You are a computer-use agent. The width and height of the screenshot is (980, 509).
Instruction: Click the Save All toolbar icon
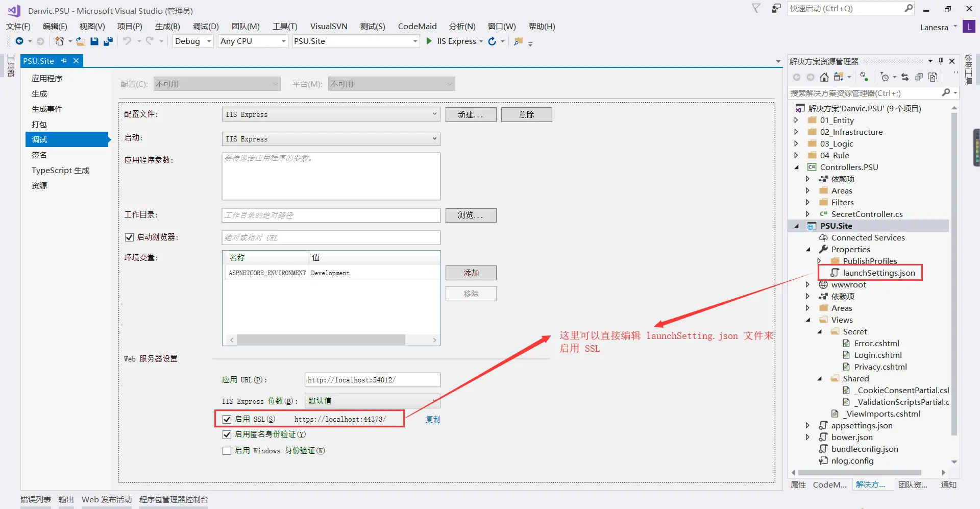click(108, 41)
